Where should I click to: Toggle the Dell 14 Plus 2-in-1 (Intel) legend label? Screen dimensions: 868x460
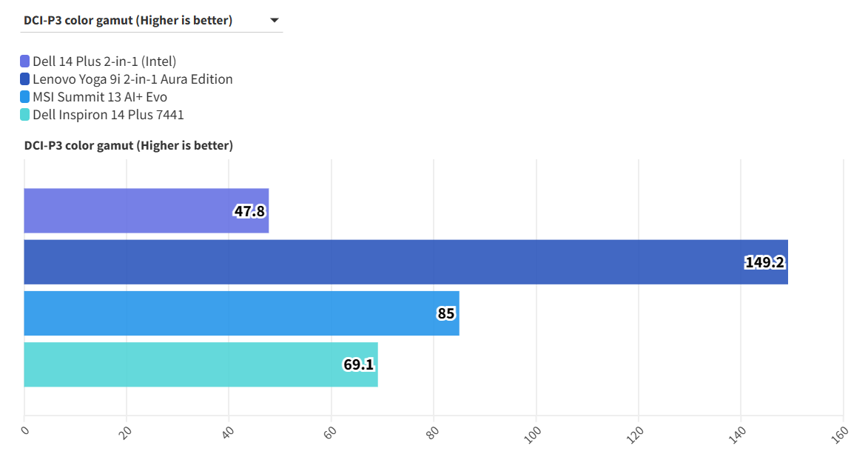[104, 61]
